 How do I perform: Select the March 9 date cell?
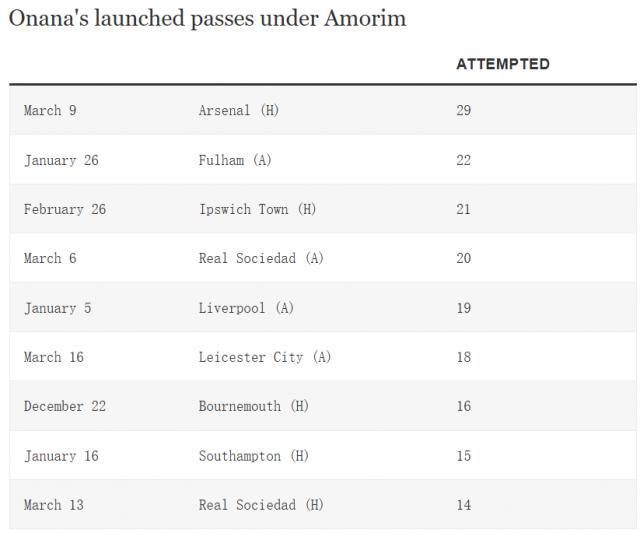[50, 110]
